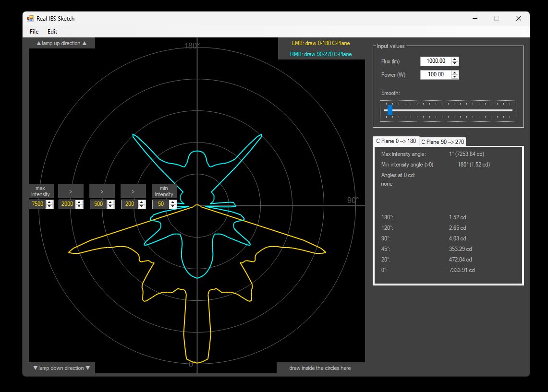Click the Smooth slider thumb
The width and height of the screenshot is (548, 392).
click(390, 110)
